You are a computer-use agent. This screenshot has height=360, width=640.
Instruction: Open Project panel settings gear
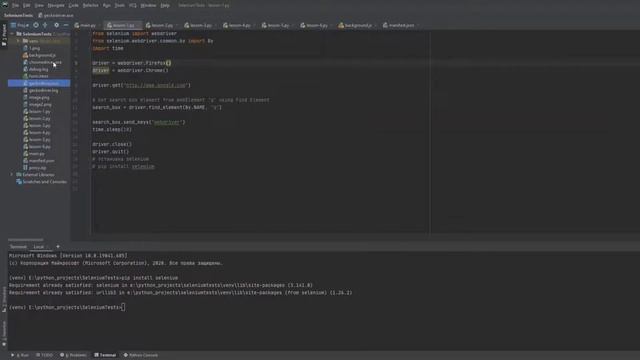[x=56, y=25]
